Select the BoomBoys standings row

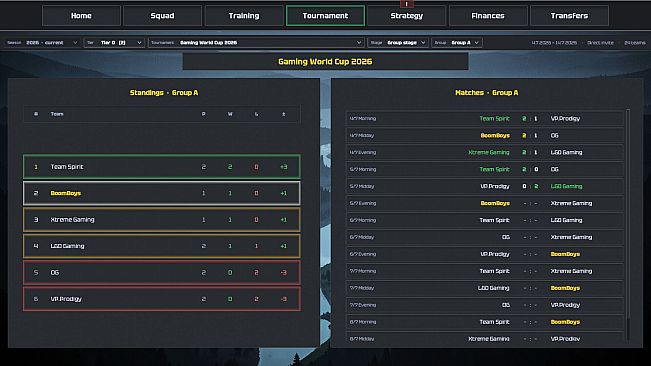(162, 193)
